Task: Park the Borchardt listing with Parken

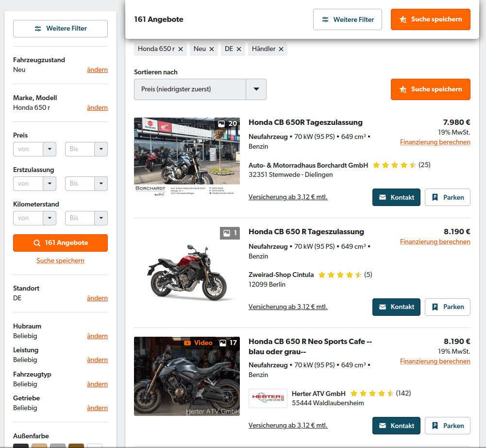Action: 448,197
